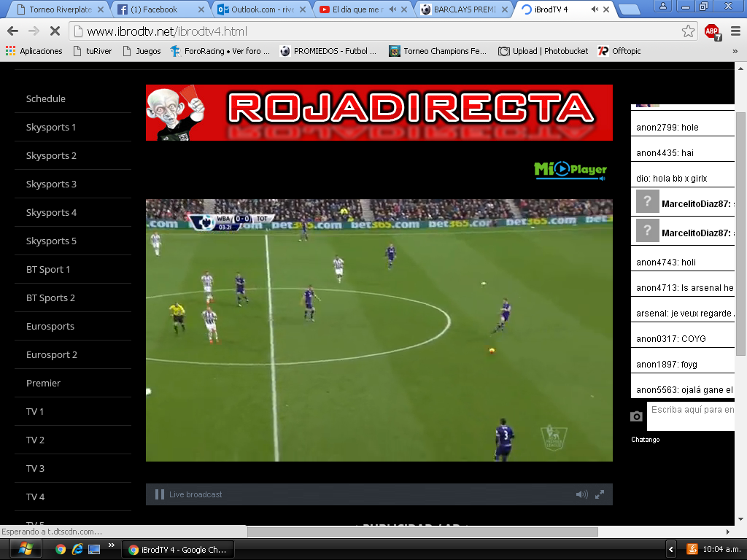Image resolution: width=747 pixels, height=560 pixels.
Task: Select the Eurosport 2 channel
Action: point(52,355)
